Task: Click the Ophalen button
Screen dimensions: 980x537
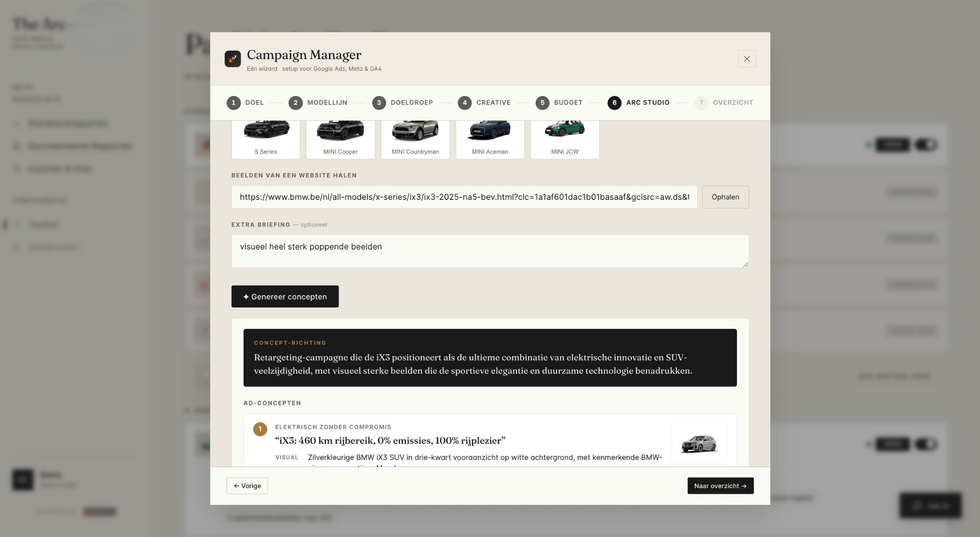Action: 725,197
